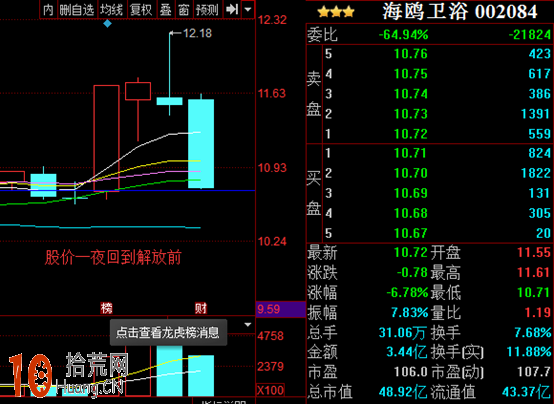This screenshot has width=554, height=404.
Task: Click sell volume 1391
Action: tap(536, 114)
